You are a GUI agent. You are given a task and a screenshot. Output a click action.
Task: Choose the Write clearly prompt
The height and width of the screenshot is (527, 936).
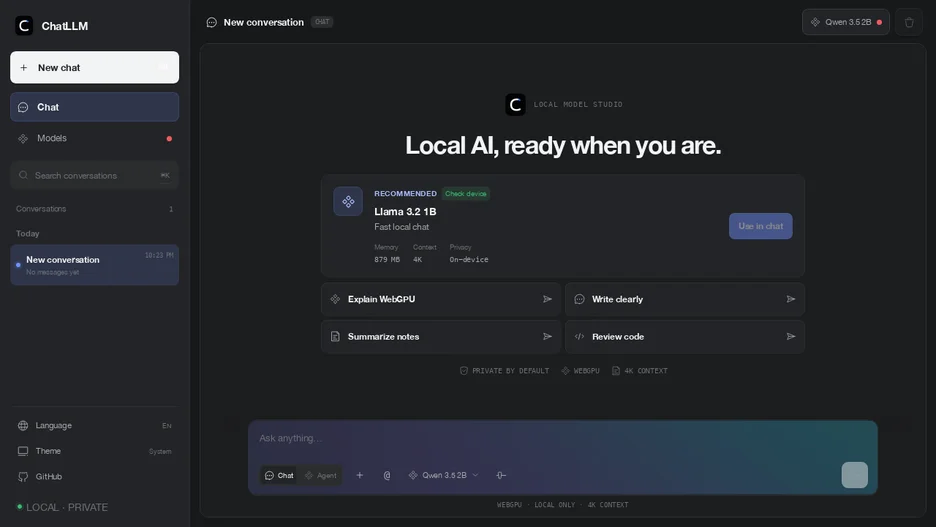coord(685,299)
